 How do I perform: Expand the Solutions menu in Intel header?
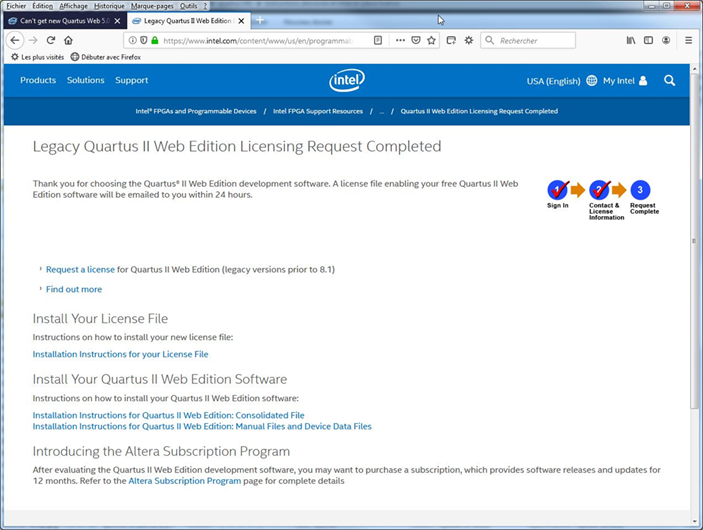pyautogui.click(x=86, y=80)
